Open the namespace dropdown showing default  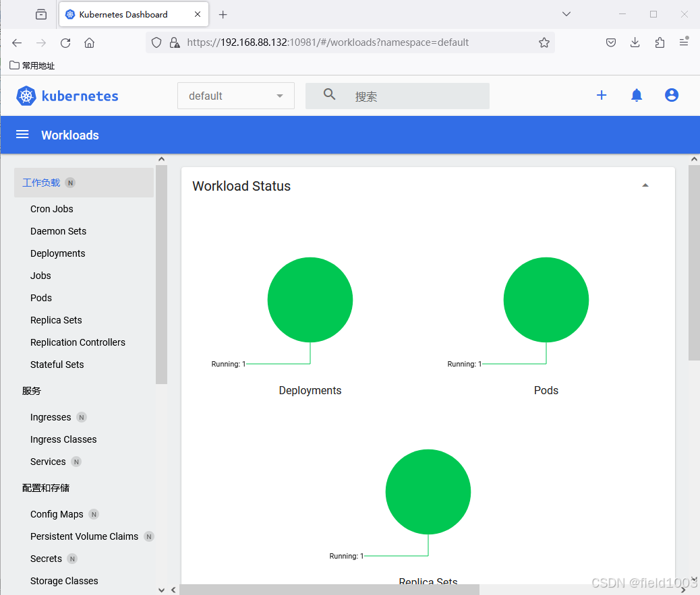click(236, 96)
